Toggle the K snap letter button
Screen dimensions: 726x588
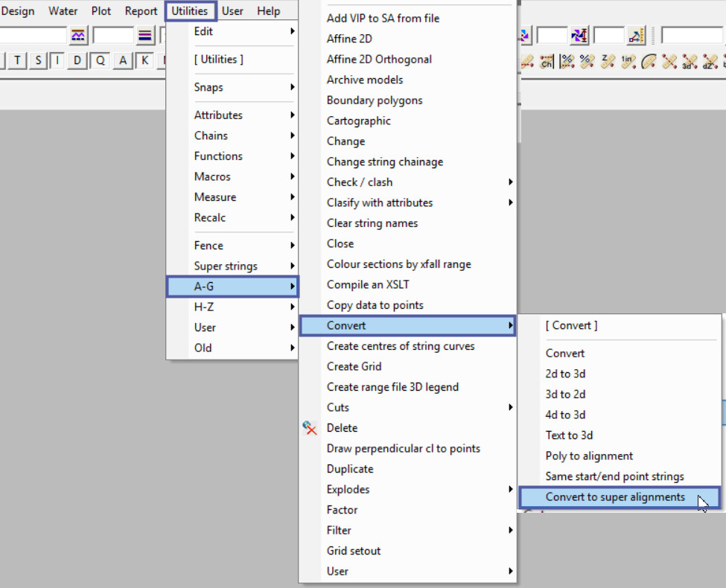coord(145,60)
